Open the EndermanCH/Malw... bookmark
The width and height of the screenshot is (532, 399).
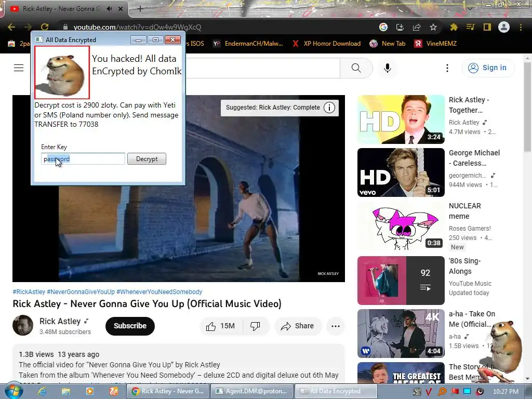[x=248, y=44]
